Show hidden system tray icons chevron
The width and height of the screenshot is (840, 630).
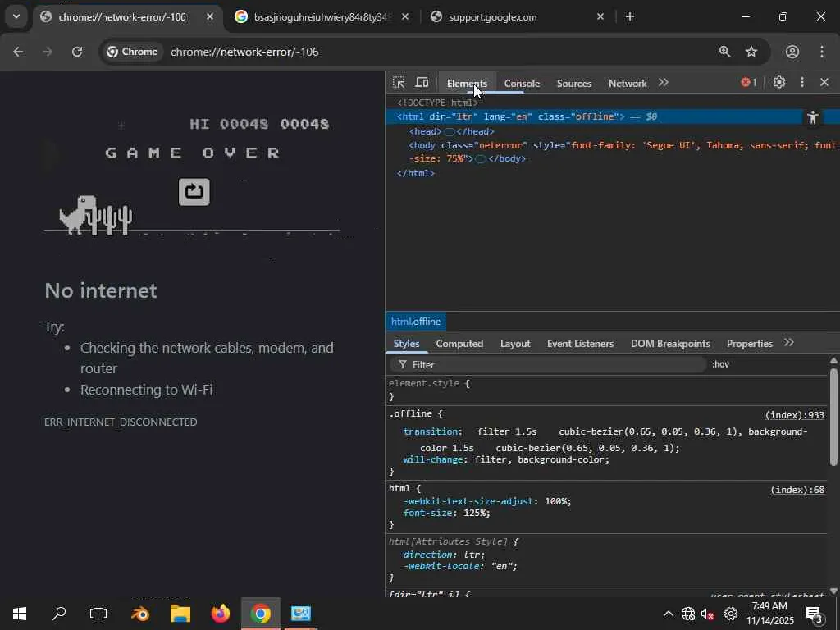pos(668,614)
